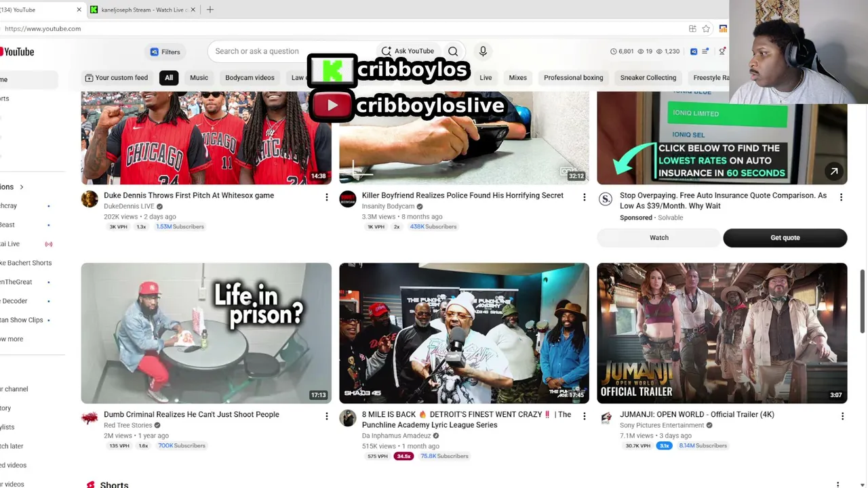Image resolution: width=868 pixels, height=488 pixels.
Task: Open 'Duke Dennis Throws First Pitch' title
Action: point(189,195)
